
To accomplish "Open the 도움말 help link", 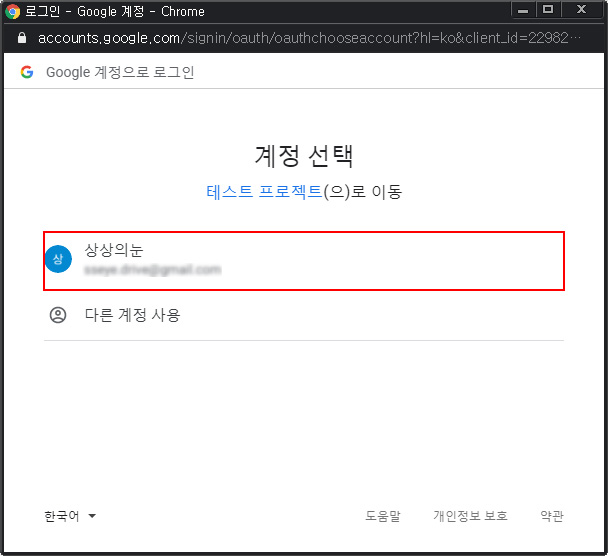I will coord(383,516).
